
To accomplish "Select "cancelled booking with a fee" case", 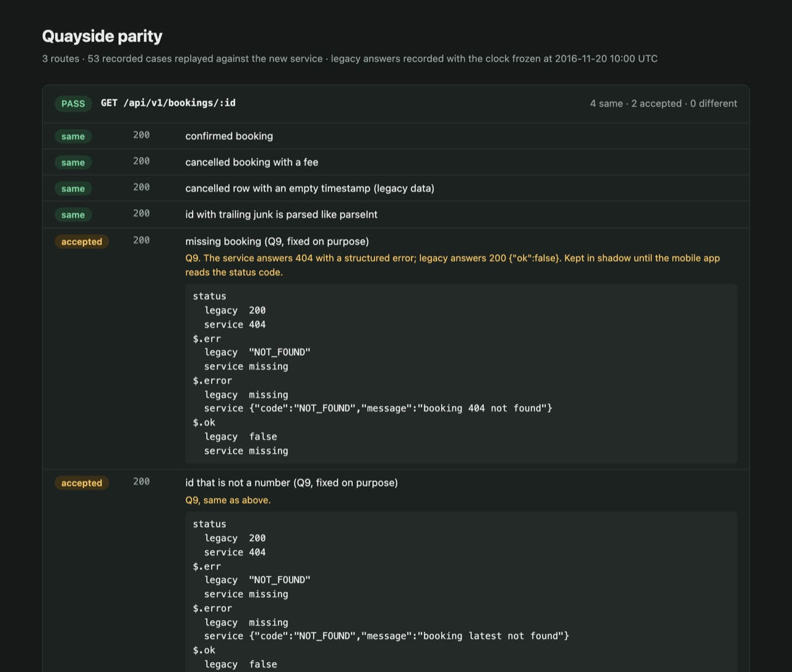I will pos(252,162).
